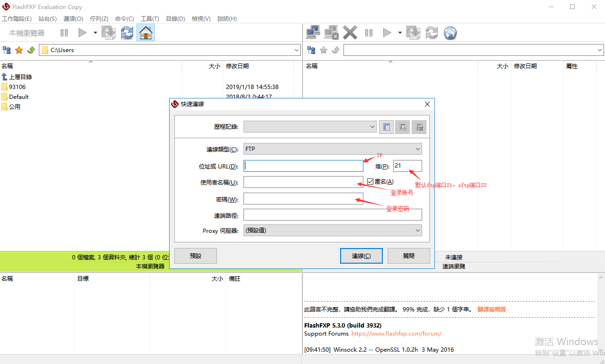
Task: Open the 命令(C) menu
Action: 125,19
